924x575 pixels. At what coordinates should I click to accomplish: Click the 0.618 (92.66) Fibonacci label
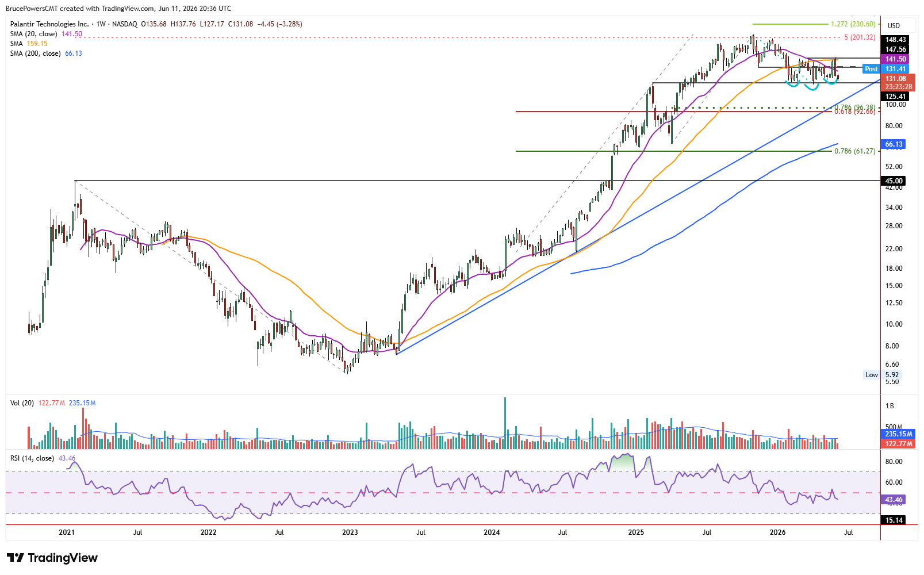point(855,112)
